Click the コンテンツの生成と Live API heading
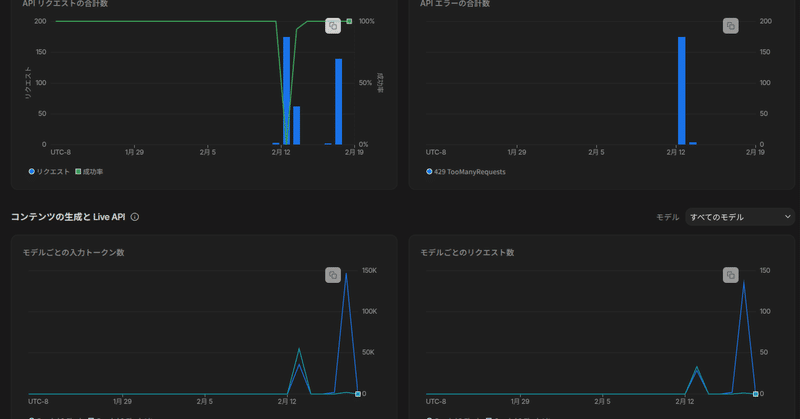The width and height of the screenshot is (800, 419). coord(68,217)
